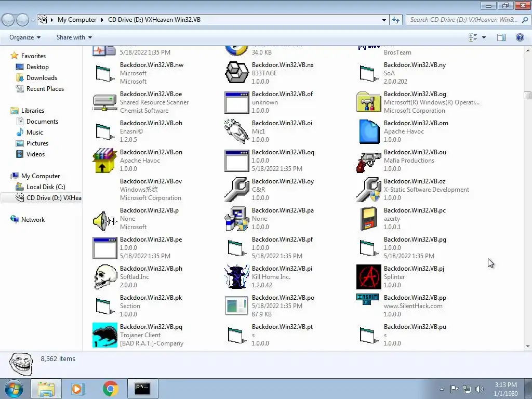Open the Videos library
532x399 pixels.
(35, 154)
